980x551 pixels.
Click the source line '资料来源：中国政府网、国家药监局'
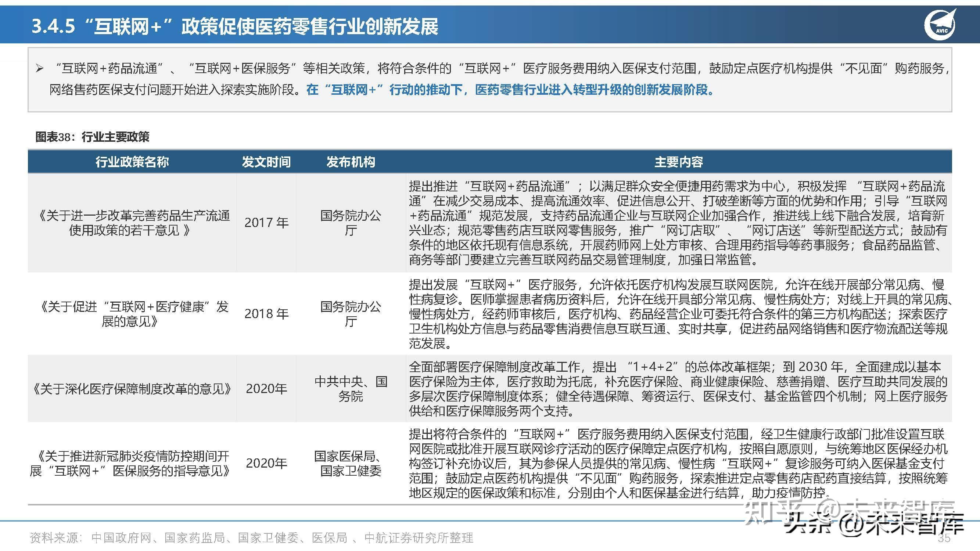[x=251, y=538]
